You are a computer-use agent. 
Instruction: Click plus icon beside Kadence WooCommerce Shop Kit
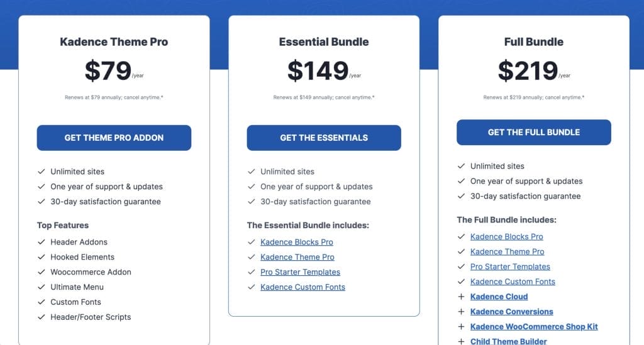coord(461,327)
